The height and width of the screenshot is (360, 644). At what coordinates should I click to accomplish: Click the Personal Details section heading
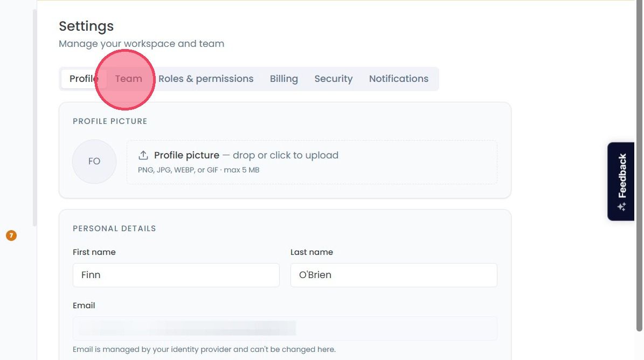pyautogui.click(x=114, y=229)
